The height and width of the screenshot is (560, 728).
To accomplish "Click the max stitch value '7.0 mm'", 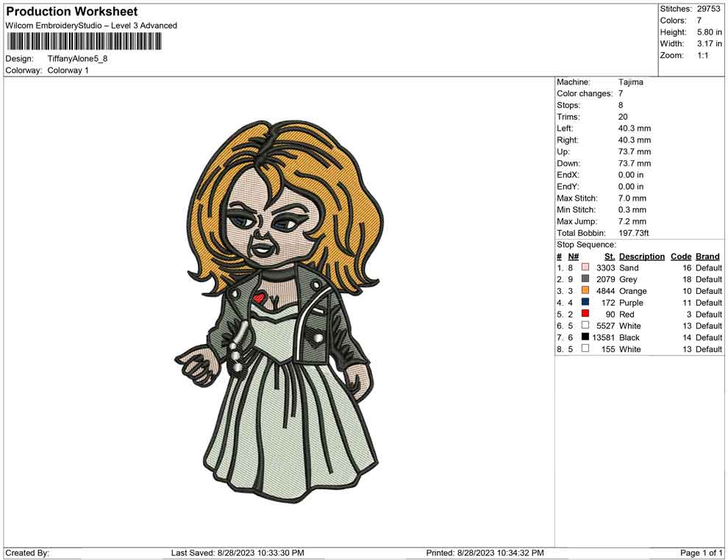I will (632, 198).
